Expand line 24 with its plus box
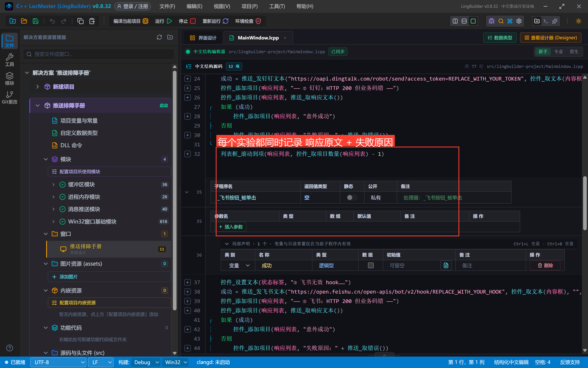This screenshot has width=588, height=368. pyautogui.click(x=187, y=79)
